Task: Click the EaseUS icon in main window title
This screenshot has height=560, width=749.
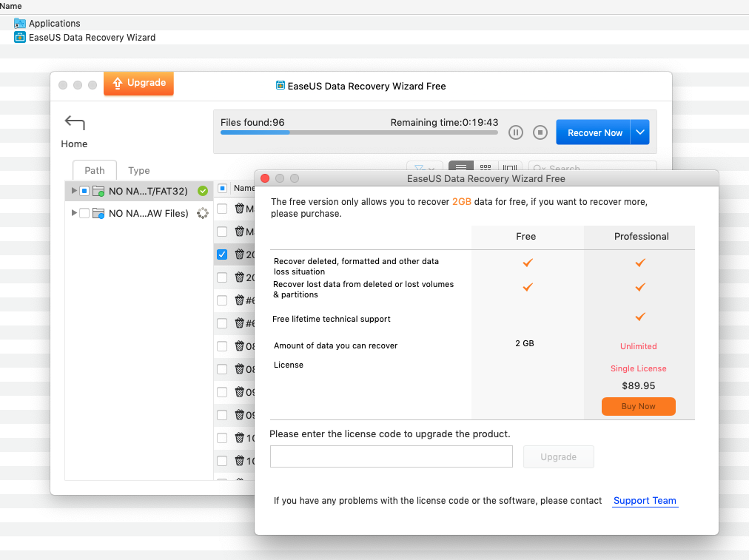Action: point(281,86)
